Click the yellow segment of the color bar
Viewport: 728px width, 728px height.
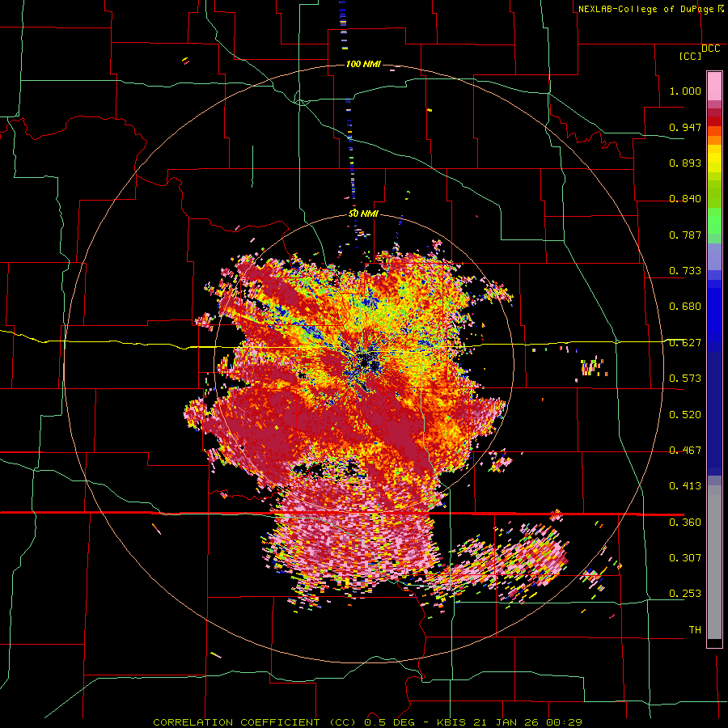714,159
